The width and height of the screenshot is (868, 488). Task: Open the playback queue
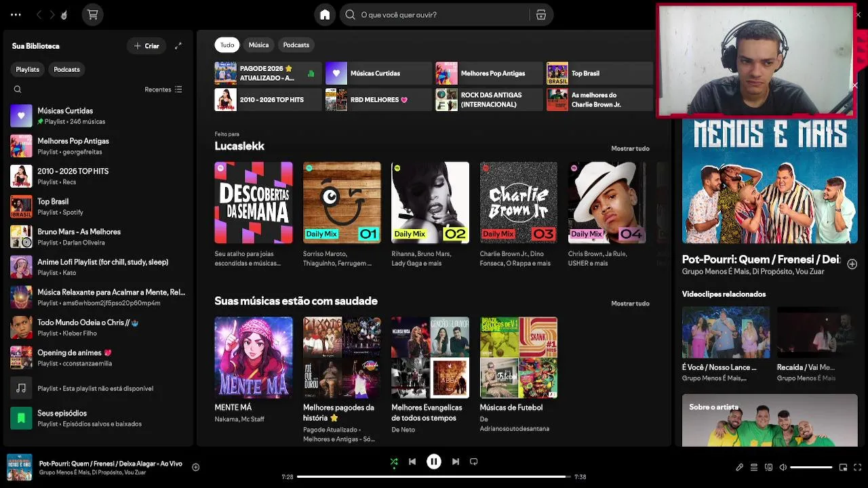click(754, 467)
